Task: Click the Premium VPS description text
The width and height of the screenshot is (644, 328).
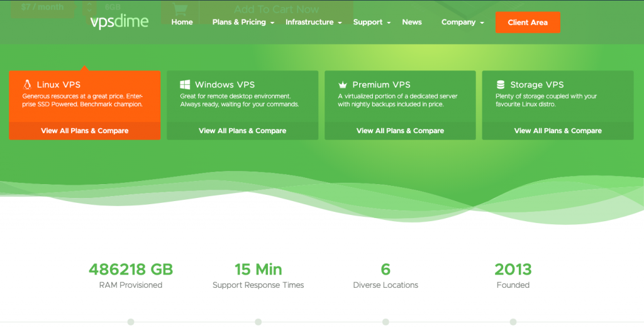Action: point(397,100)
